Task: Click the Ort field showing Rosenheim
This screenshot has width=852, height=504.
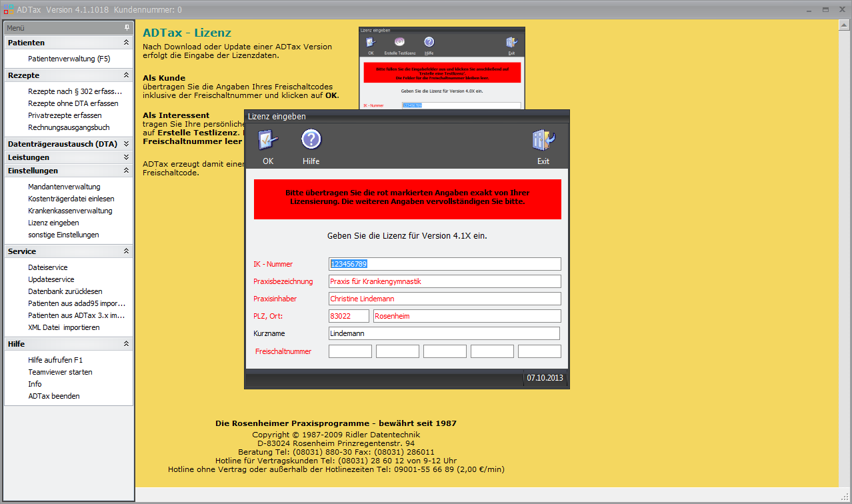Action: pyautogui.click(x=467, y=316)
